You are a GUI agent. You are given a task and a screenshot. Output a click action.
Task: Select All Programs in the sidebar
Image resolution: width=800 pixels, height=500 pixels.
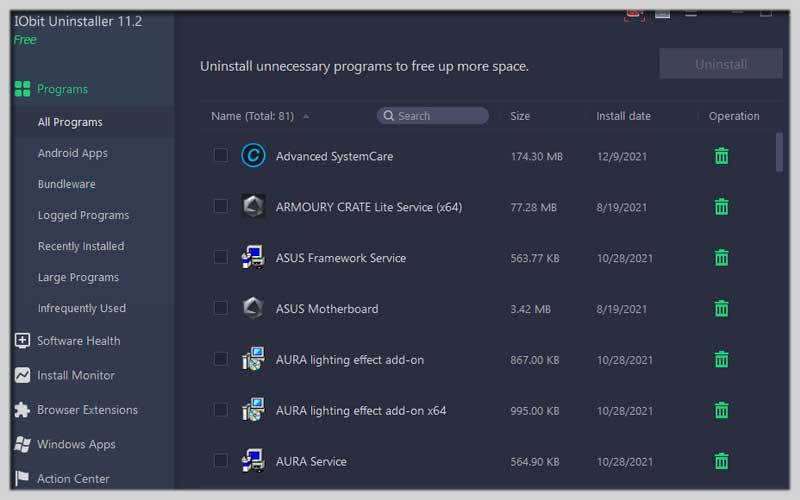(70, 122)
